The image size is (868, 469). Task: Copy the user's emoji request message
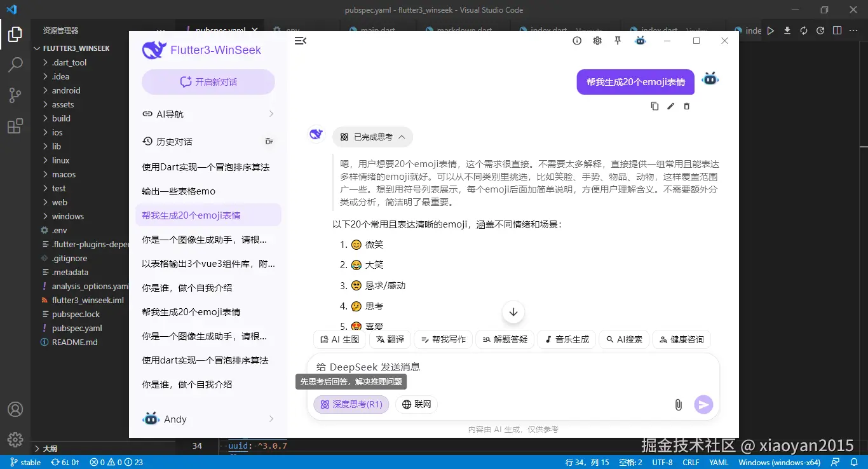(x=654, y=106)
